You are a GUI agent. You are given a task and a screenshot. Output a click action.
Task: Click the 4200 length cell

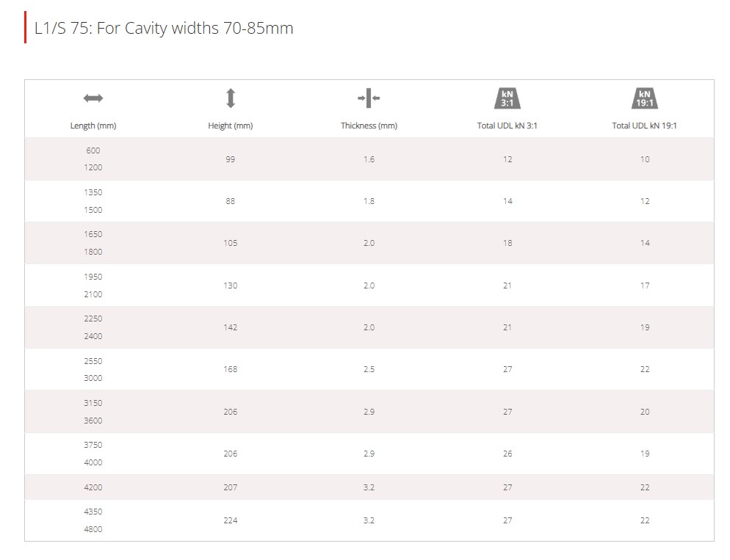pos(93,487)
